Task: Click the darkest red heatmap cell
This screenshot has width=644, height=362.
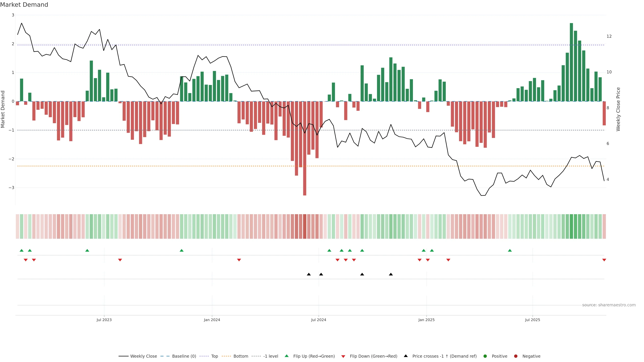Action: pos(305,226)
